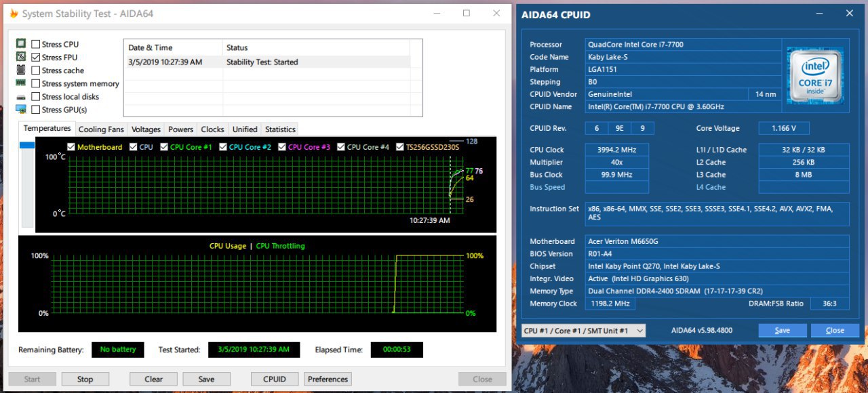Enable the Stress CPU checkbox
The width and height of the screenshot is (868, 393).
[x=36, y=45]
